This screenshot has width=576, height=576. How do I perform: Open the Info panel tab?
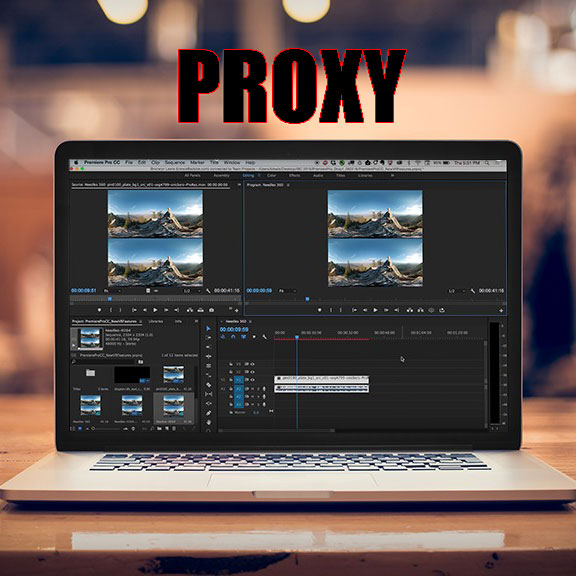(x=178, y=321)
